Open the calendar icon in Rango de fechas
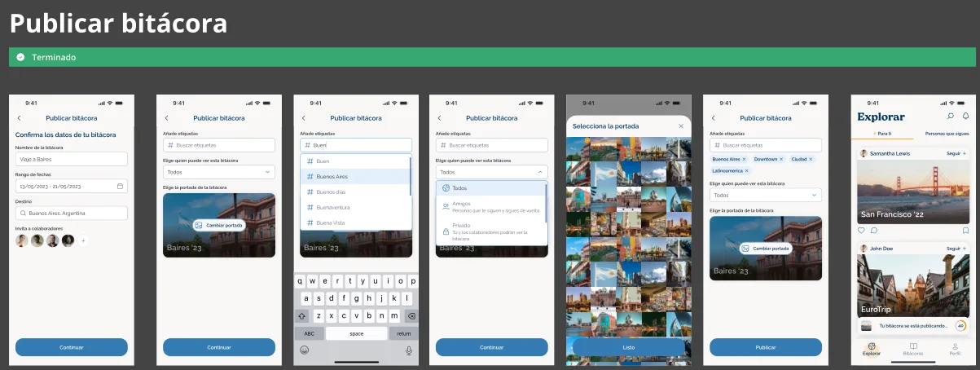The height and width of the screenshot is (370, 980). pos(121,186)
